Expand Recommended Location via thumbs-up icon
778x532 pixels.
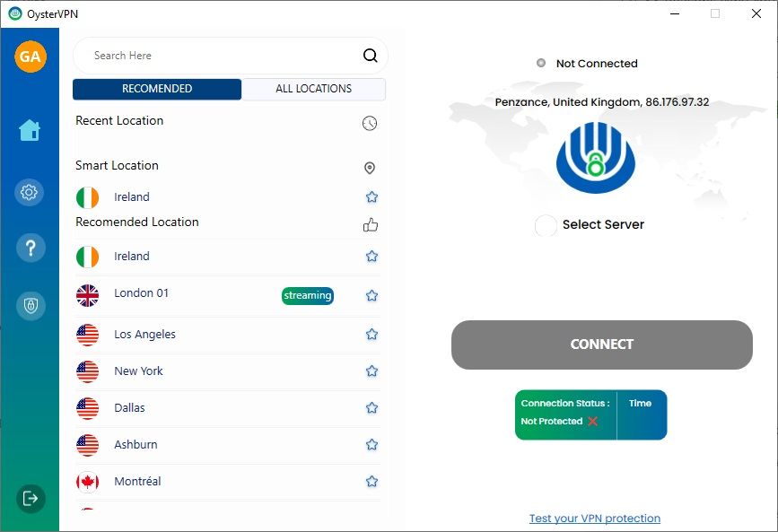[370, 225]
